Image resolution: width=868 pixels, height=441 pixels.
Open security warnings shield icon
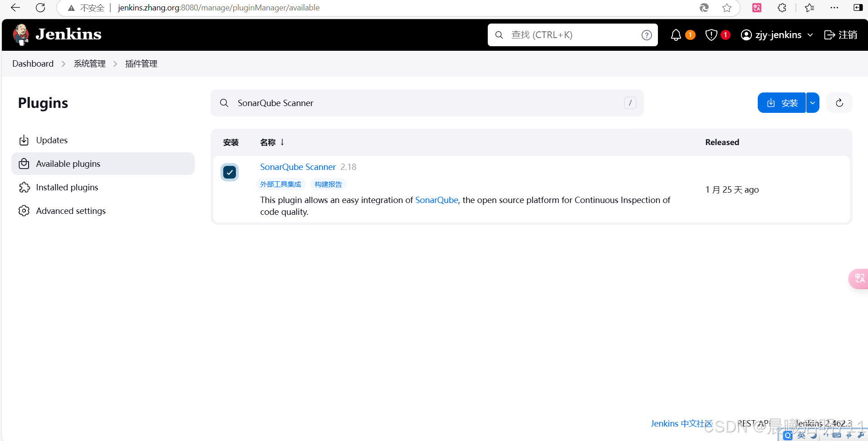(x=711, y=35)
